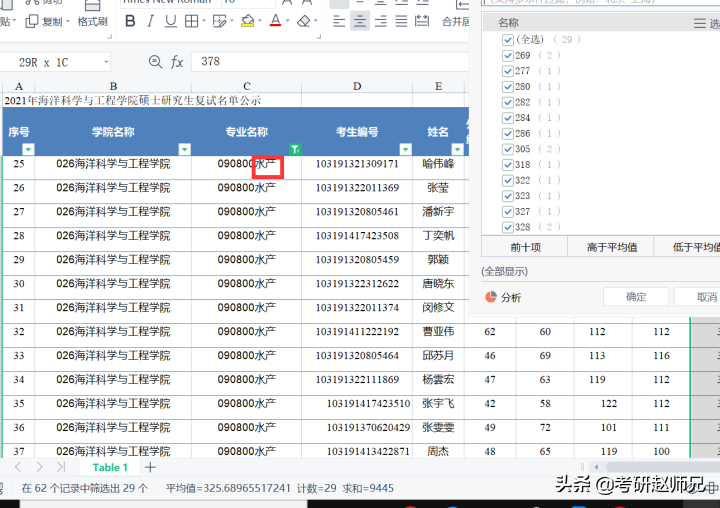Align cell text to the right
This screenshot has width=720, height=508.
click(x=380, y=21)
